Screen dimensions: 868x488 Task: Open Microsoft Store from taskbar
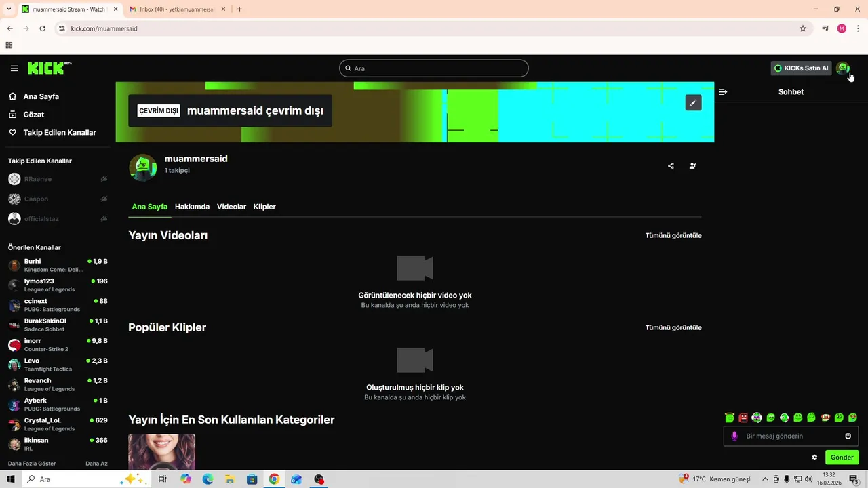252,479
